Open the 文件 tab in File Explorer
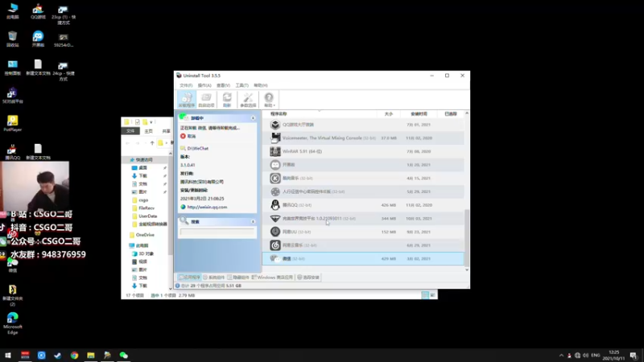 pos(130,131)
